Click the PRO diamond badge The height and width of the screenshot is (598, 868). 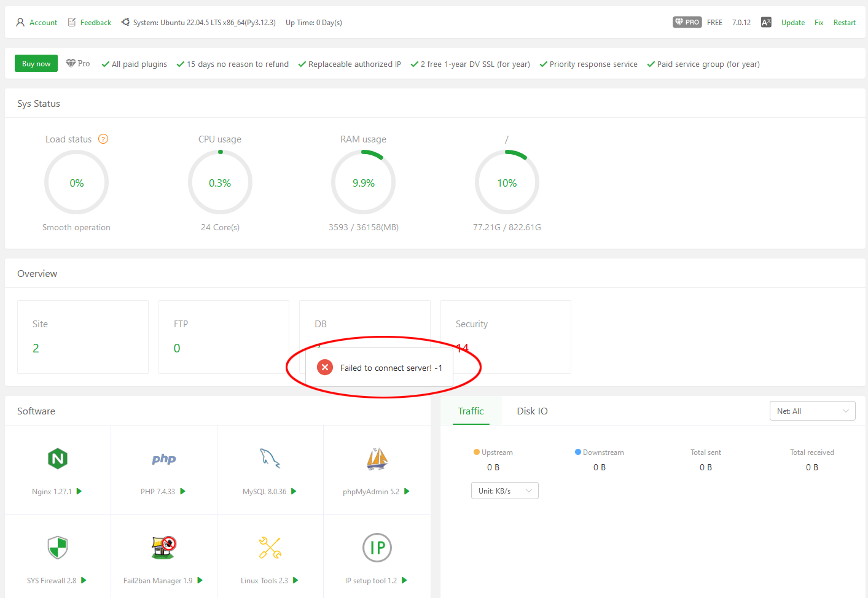click(x=687, y=22)
